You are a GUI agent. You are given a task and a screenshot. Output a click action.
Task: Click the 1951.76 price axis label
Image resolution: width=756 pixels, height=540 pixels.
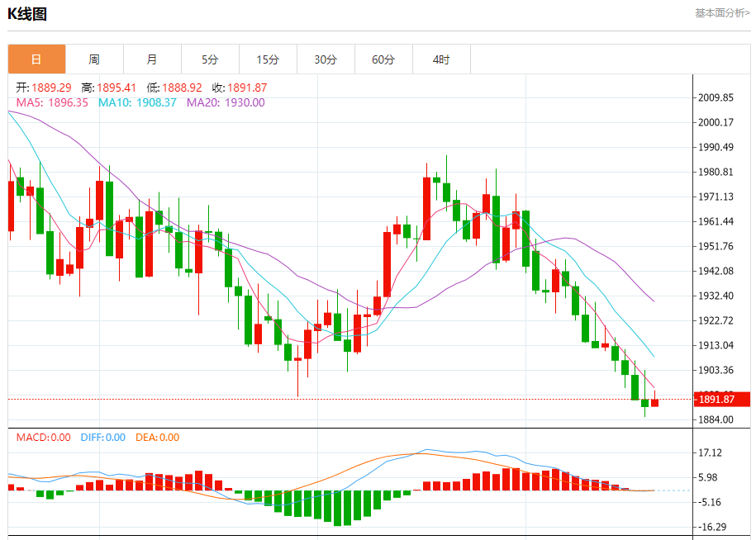(x=716, y=246)
